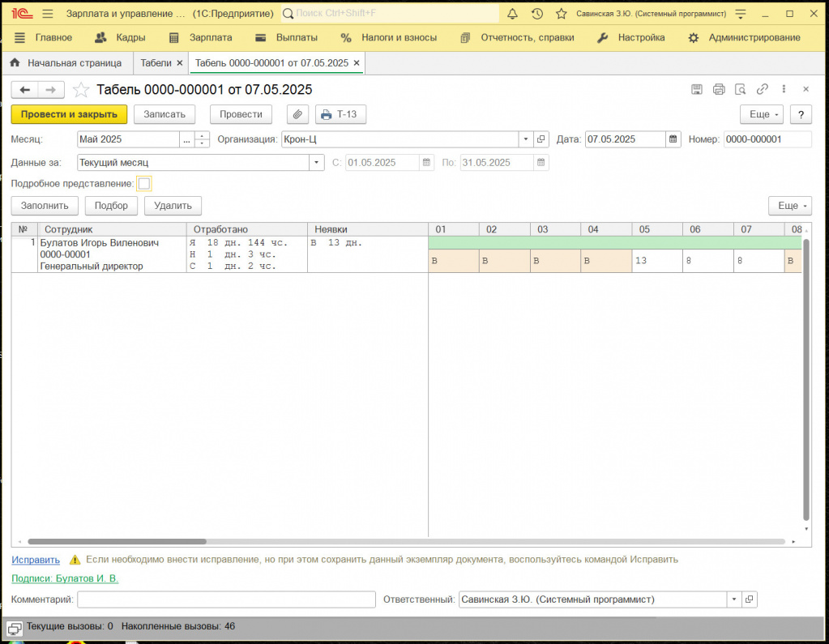Print the T-13 form
The width and height of the screenshot is (829, 644).
[340, 114]
